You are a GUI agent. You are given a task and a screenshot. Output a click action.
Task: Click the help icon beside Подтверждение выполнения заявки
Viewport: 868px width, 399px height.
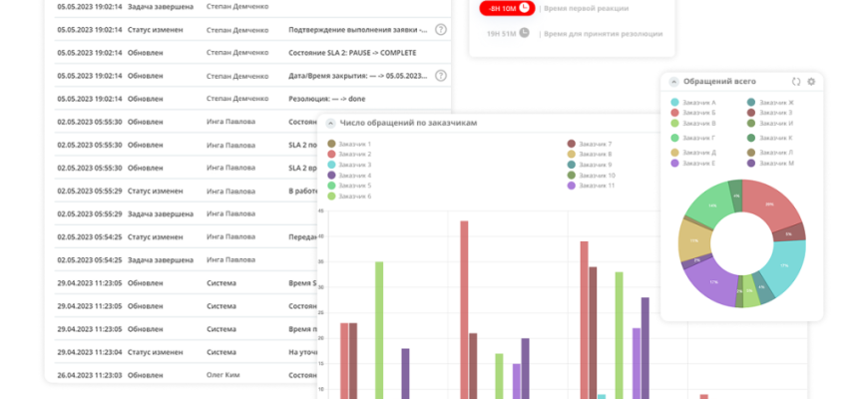coord(441,30)
